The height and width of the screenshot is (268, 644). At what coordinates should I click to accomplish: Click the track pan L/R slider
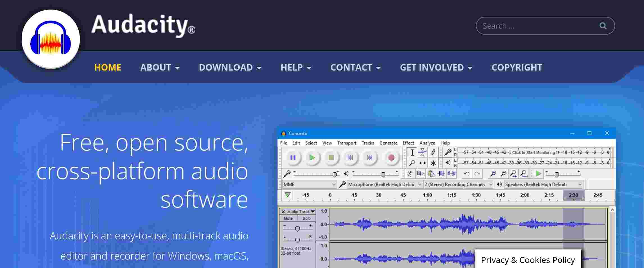(297, 239)
